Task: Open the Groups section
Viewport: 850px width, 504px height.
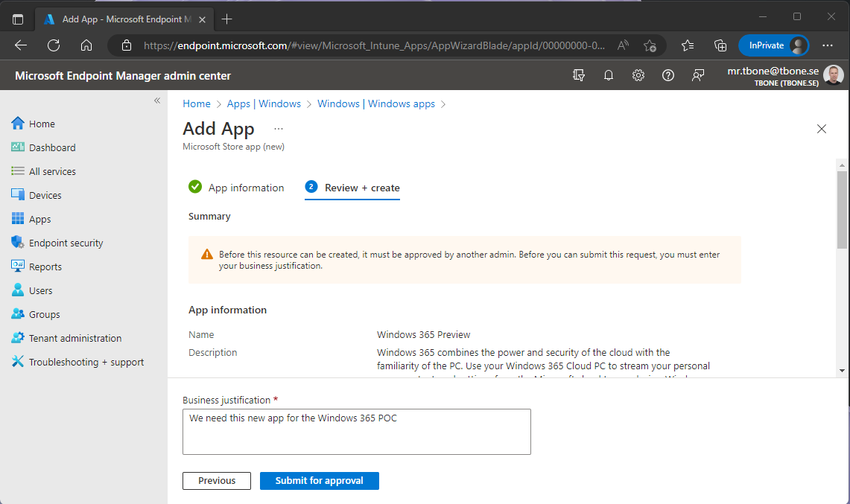Action: click(x=42, y=313)
